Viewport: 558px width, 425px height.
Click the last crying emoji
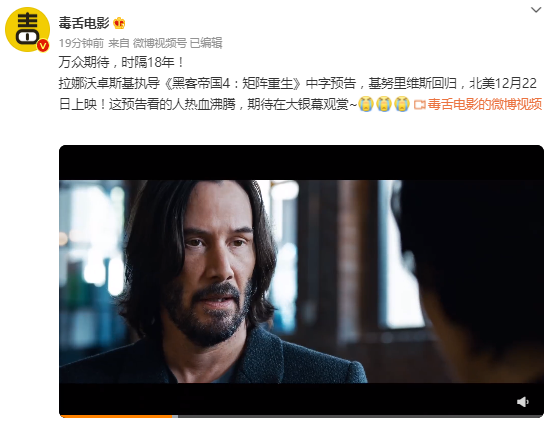click(402, 104)
